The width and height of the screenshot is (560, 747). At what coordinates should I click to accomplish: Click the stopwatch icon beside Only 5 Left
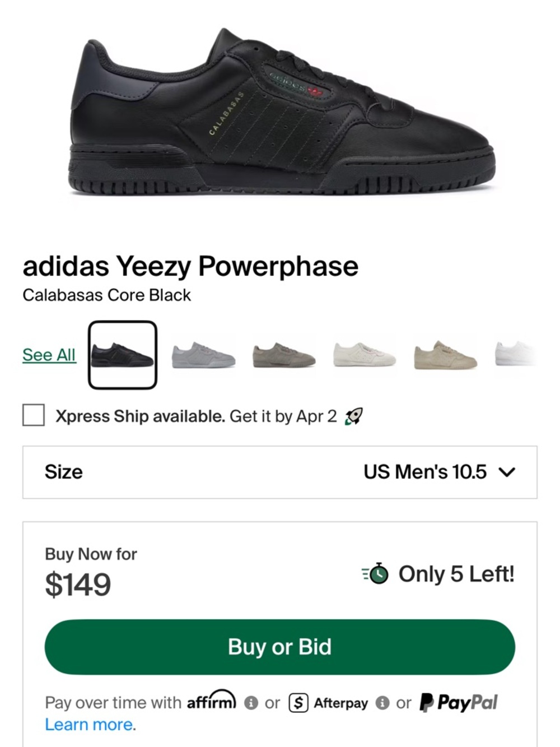pyautogui.click(x=379, y=574)
